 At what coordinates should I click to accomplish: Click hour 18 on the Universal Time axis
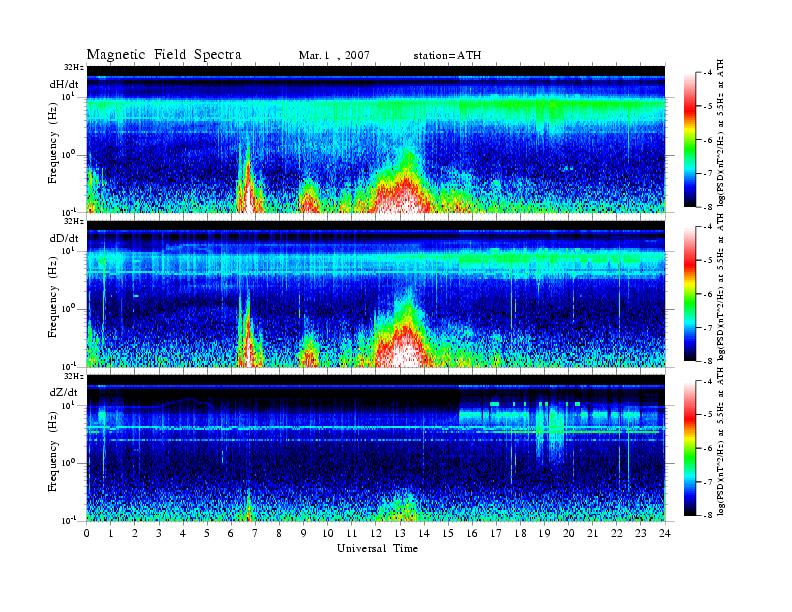pyautogui.click(x=520, y=533)
